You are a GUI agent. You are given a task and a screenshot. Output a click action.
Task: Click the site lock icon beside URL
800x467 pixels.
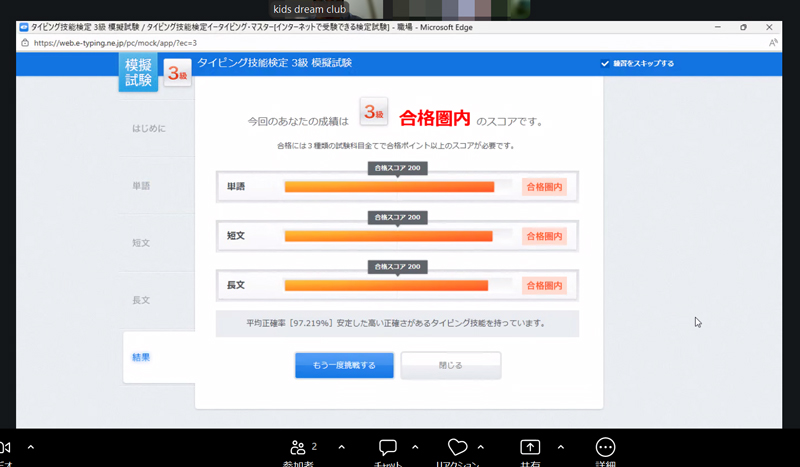(24, 43)
